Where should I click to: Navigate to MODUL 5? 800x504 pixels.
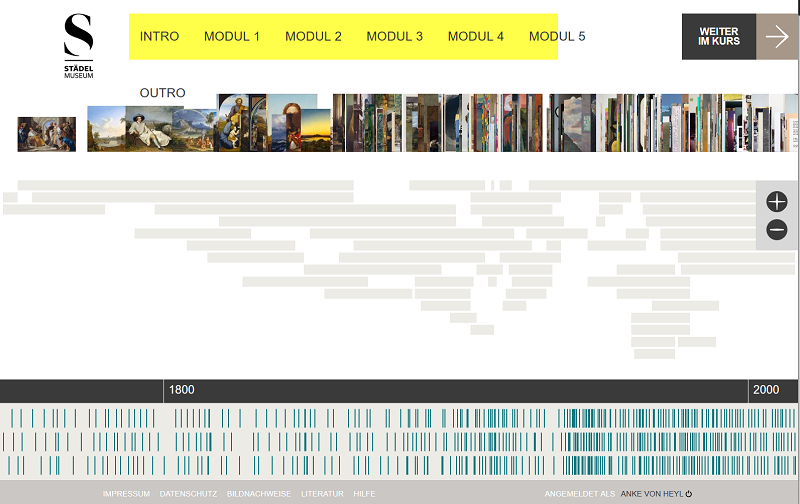click(x=557, y=37)
